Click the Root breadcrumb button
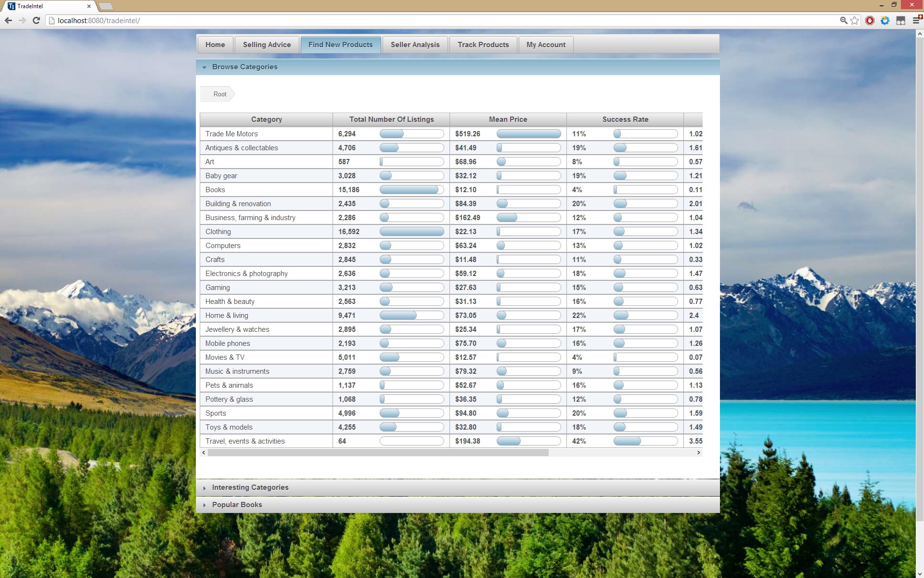Screen dimensions: 924x578 click(x=219, y=94)
